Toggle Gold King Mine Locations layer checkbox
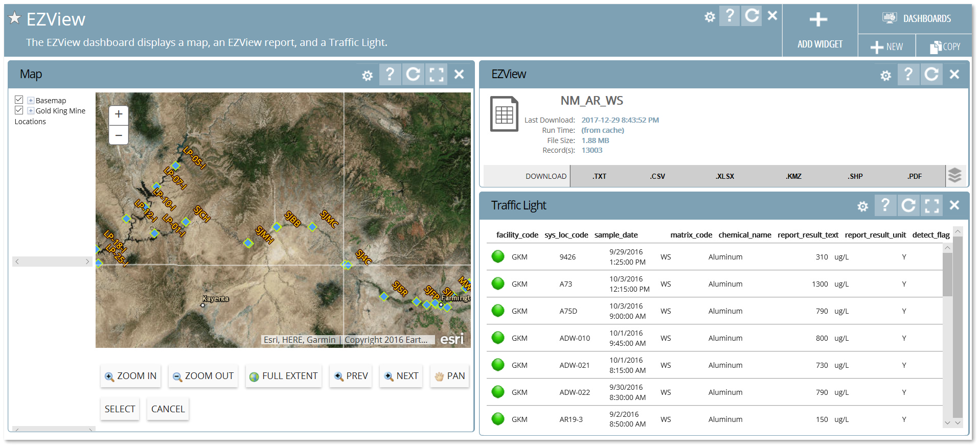The width and height of the screenshot is (980, 448). coord(19,110)
